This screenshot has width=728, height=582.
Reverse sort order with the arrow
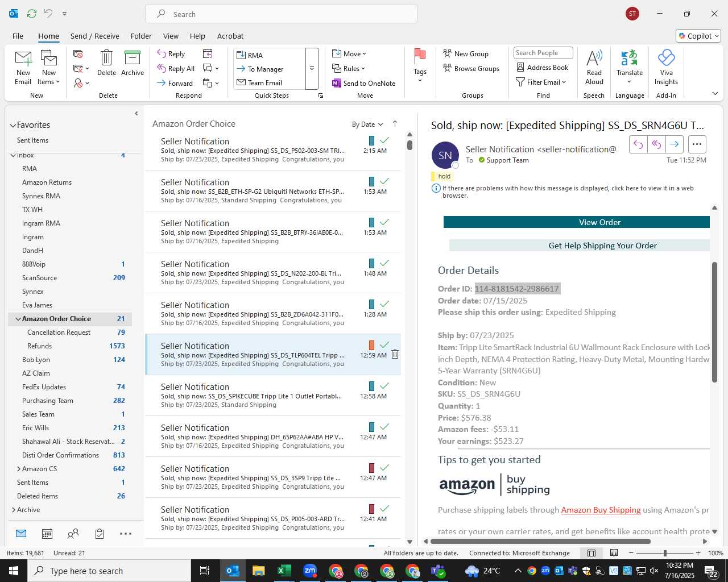[x=395, y=124]
